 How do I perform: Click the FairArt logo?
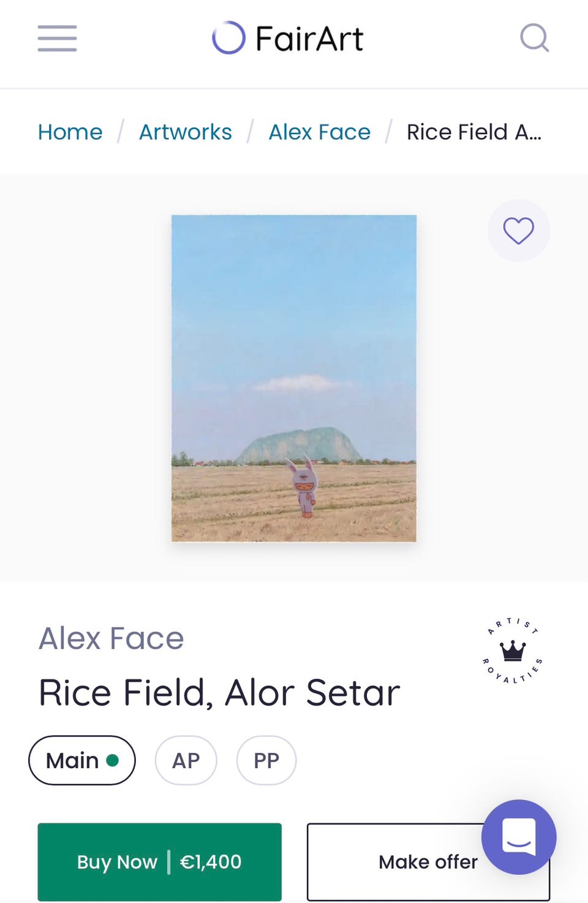coord(228,38)
